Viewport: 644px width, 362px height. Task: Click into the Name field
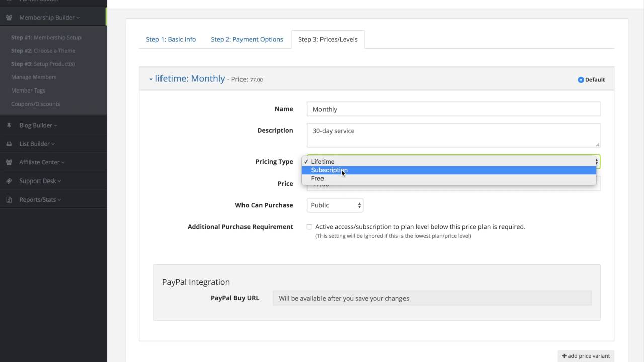click(453, 109)
